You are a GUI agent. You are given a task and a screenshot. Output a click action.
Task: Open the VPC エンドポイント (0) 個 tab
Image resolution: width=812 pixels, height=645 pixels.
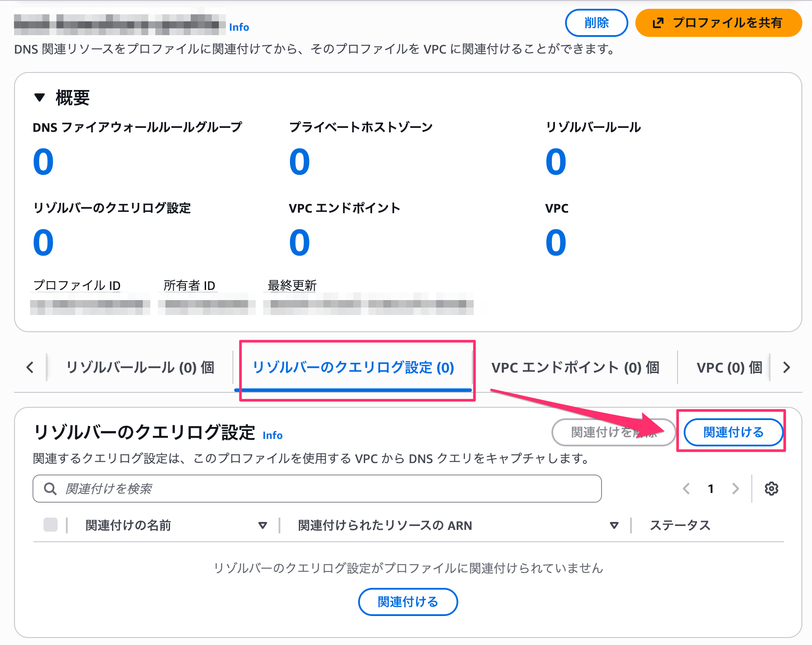tap(575, 367)
